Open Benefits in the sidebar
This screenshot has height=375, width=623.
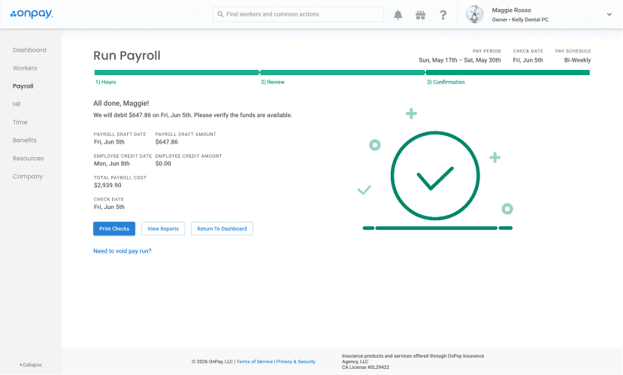point(24,140)
